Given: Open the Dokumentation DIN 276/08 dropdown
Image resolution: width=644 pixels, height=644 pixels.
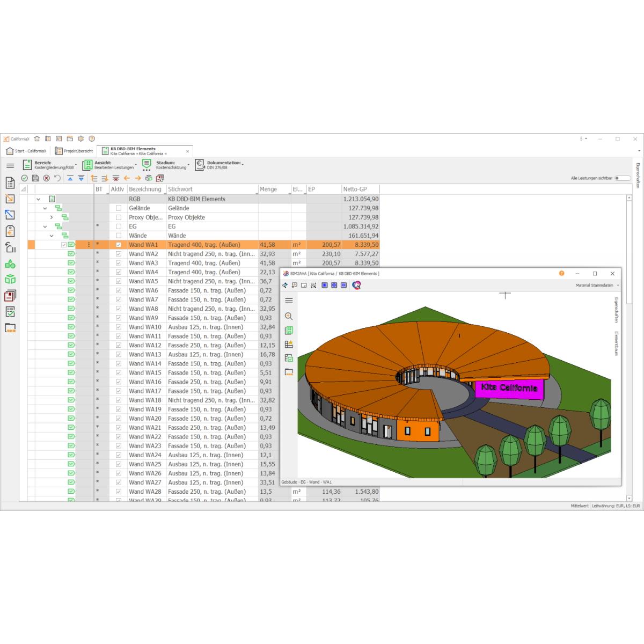Looking at the screenshot, I should point(219,165).
